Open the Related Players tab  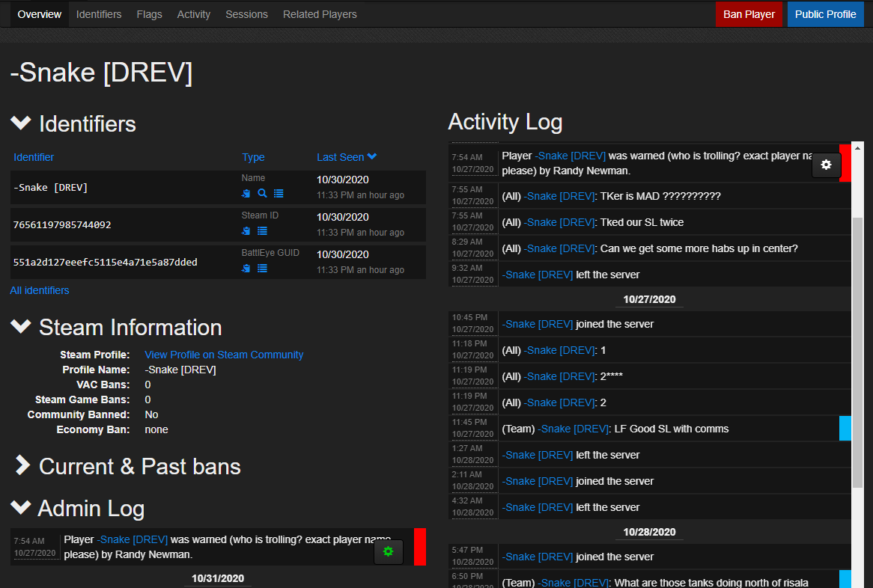[x=320, y=14]
